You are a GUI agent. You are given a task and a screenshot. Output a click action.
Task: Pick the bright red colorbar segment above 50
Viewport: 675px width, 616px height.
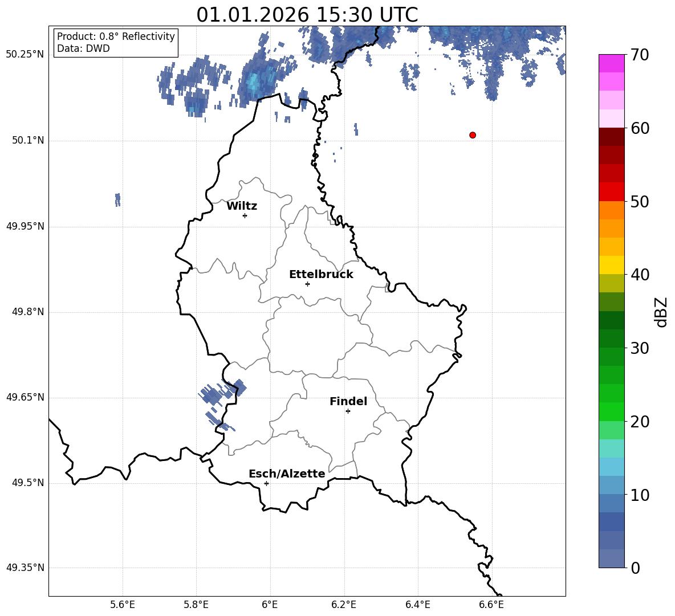(x=612, y=192)
